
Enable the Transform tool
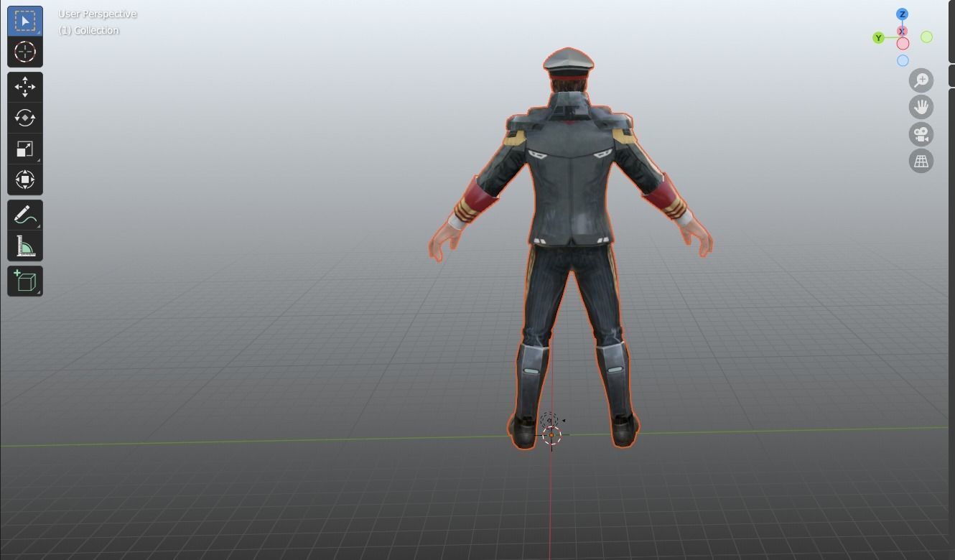(25, 179)
